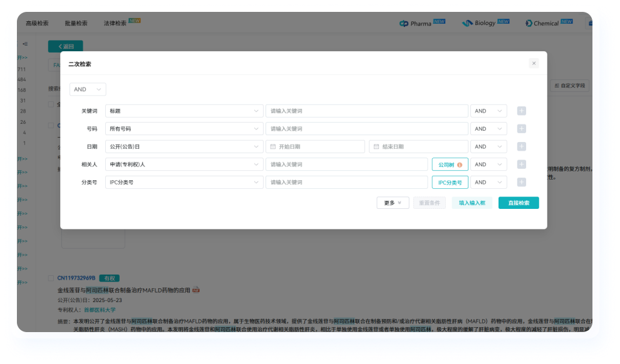Open the 金线莲苷与阿司匹林 patent title
The image size is (620, 364).
coord(124,290)
